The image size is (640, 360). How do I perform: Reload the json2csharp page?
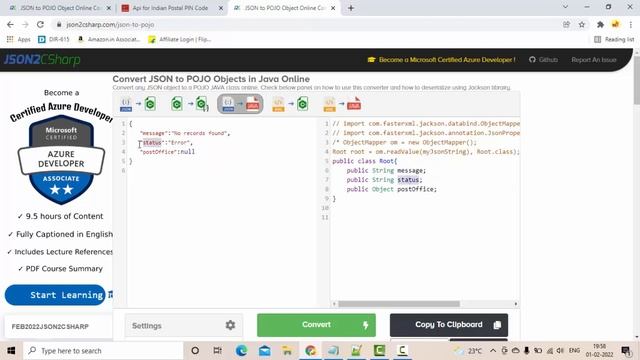pos(40,24)
